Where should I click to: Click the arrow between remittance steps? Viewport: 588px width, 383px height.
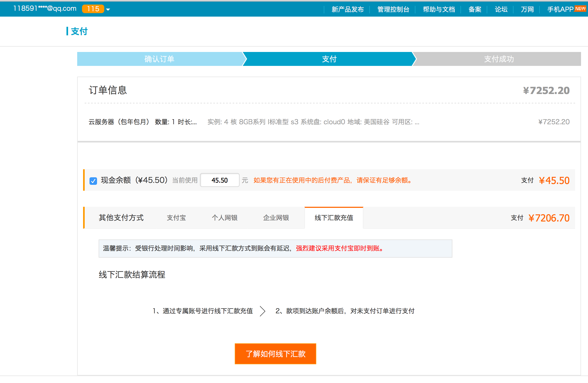263,311
